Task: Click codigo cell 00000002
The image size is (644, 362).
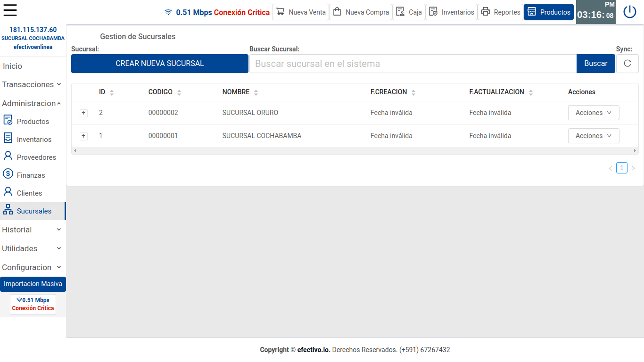Action: pos(163,113)
